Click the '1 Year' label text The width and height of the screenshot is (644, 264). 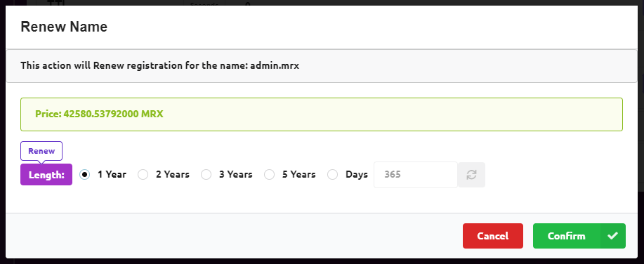point(112,175)
